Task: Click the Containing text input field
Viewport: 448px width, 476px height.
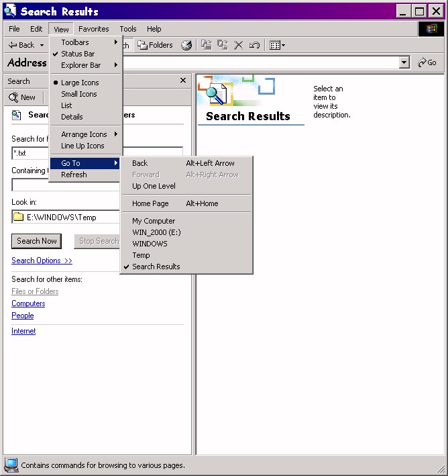Action: point(66,185)
